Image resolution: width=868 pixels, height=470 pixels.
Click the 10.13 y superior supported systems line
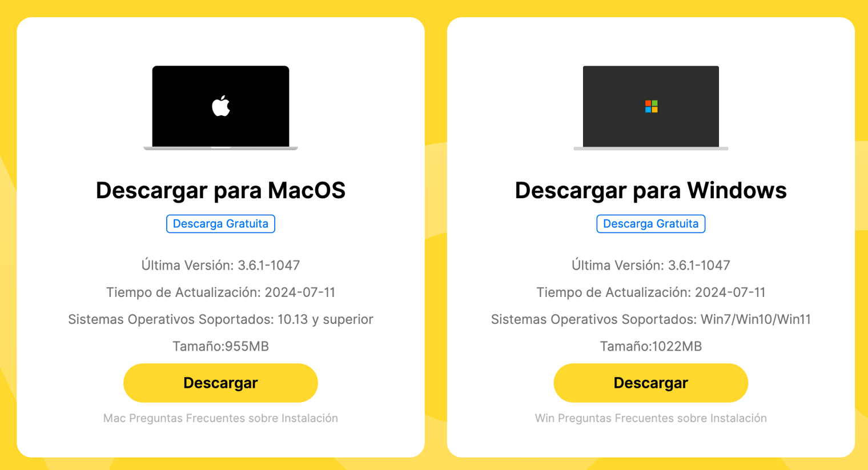pyautogui.click(x=220, y=319)
